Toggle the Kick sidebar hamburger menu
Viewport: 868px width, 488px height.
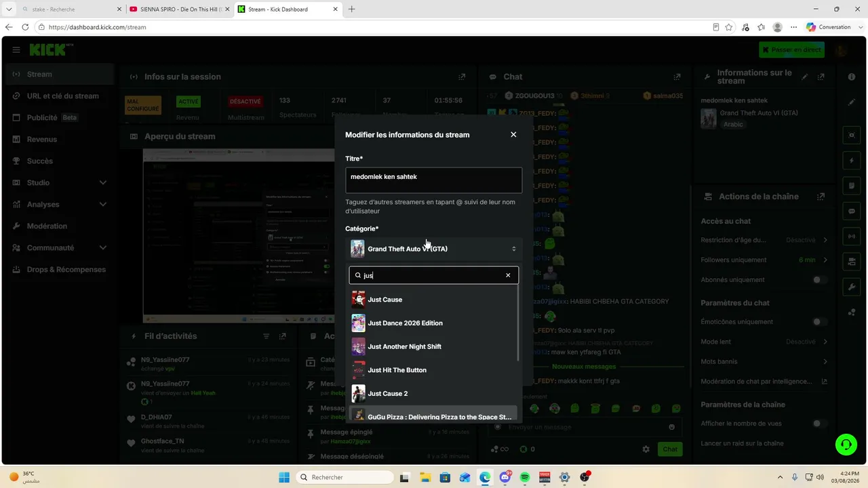tap(16, 50)
